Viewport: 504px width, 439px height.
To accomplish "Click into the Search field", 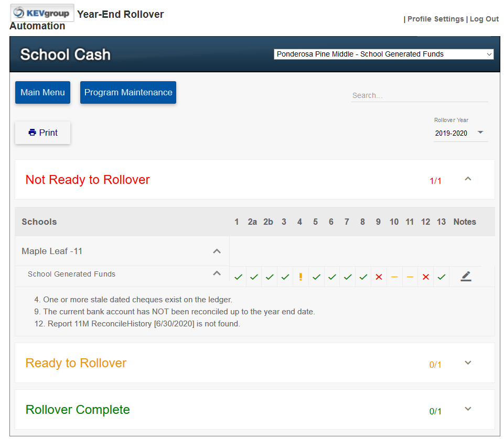I will 420,95.
